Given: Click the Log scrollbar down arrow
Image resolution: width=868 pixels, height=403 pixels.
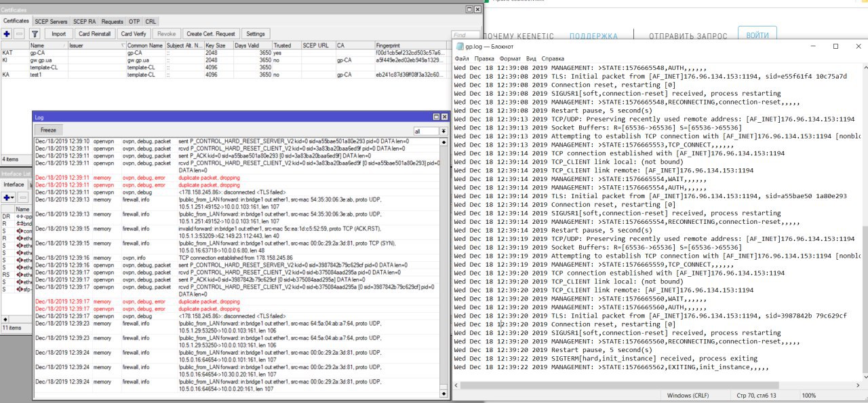Looking at the screenshot, I should (x=445, y=394).
